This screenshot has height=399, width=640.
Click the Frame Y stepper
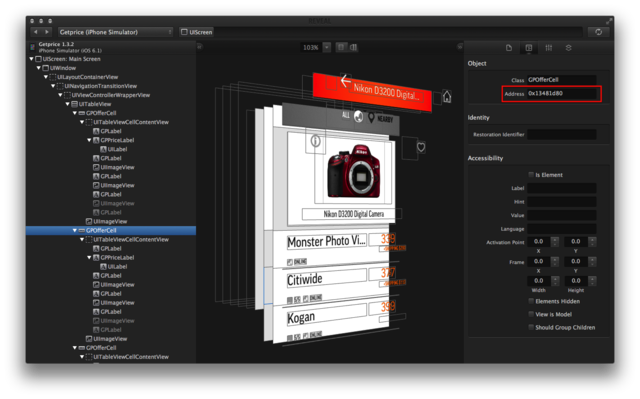pos(592,261)
